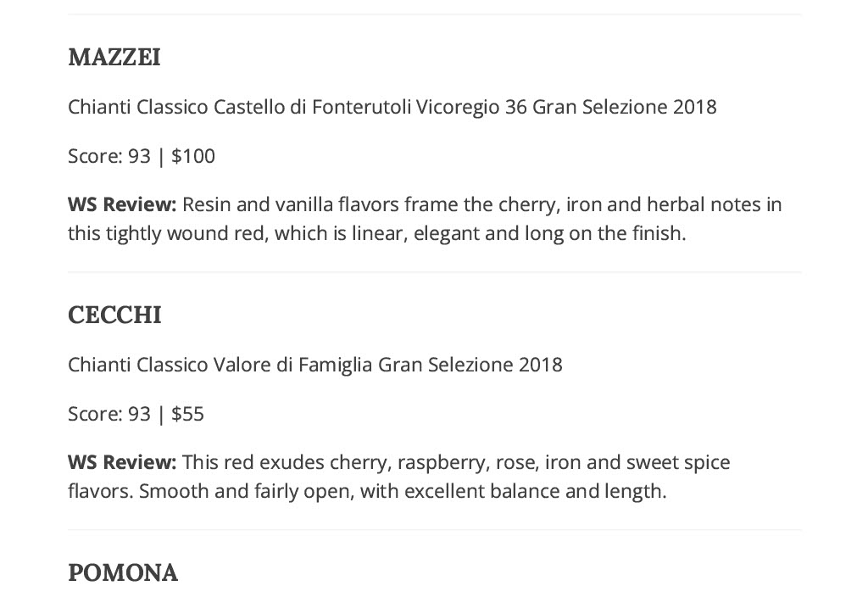Click the WS Review label under Cecchi
868x614 pixels.
(122, 461)
